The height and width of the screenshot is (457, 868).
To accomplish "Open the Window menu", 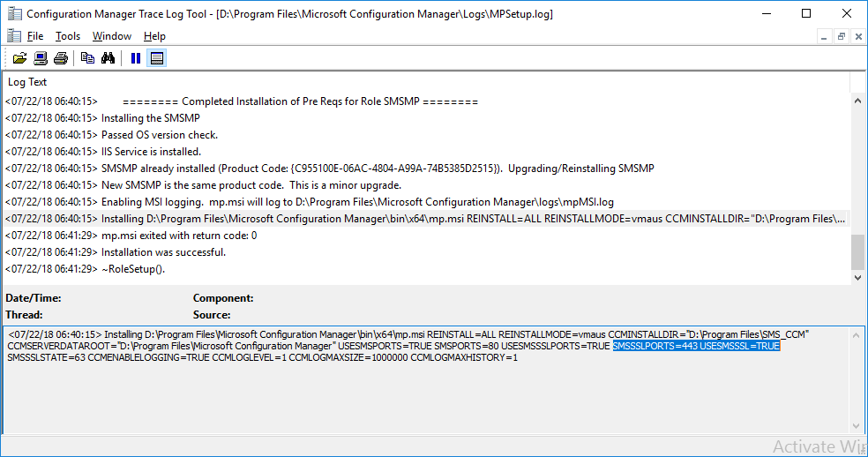I will [x=112, y=36].
